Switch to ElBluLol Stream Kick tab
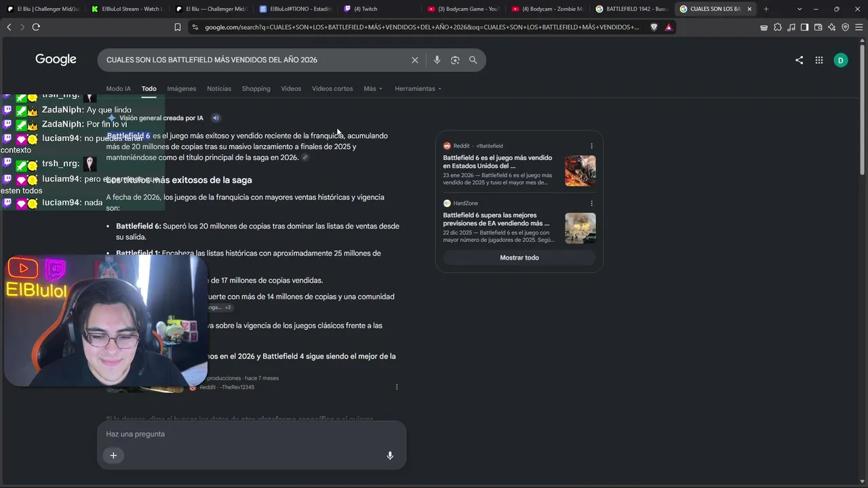The width and height of the screenshot is (868, 488). [127, 9]
